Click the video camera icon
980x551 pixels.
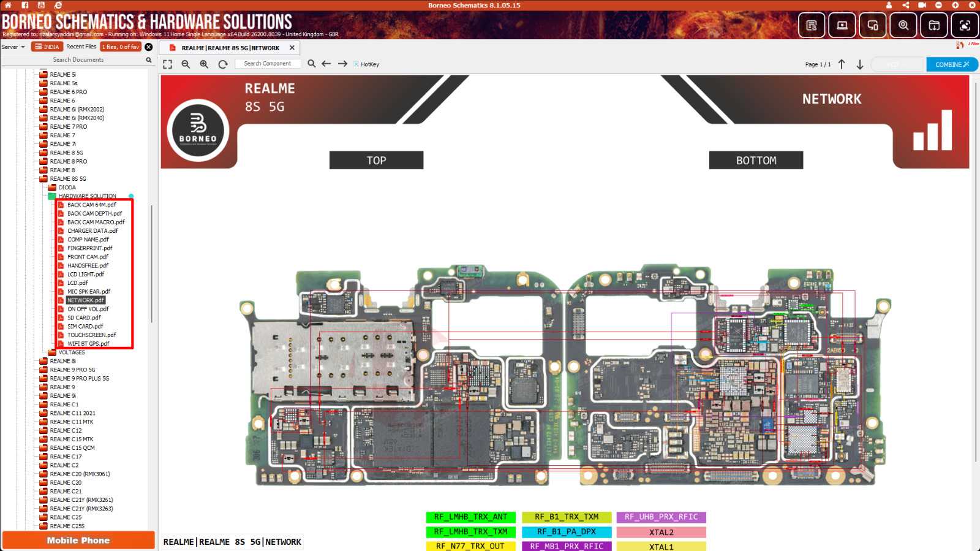[922, 5]
